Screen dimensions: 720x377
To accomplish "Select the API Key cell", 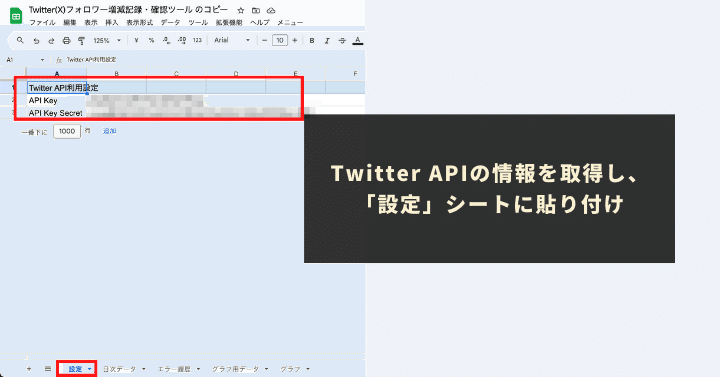I will coord(56,100).
